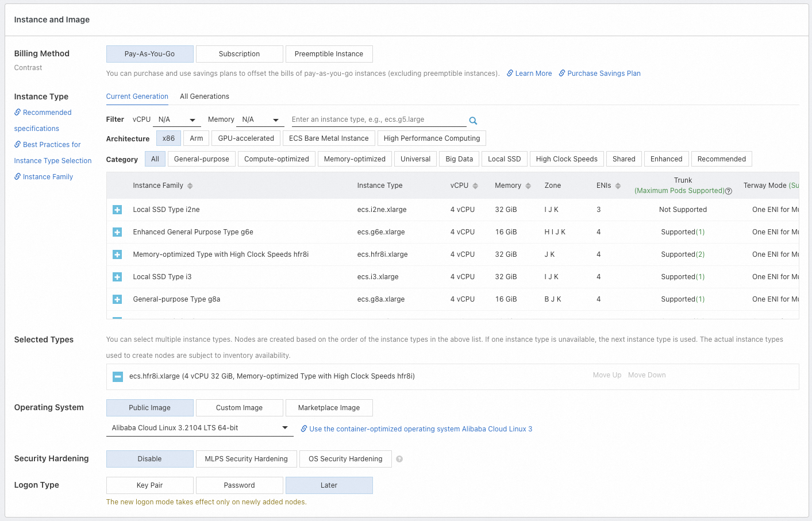Select Custom Image option
The width and height of the screenshot is (812, 521).
point(240,408)
